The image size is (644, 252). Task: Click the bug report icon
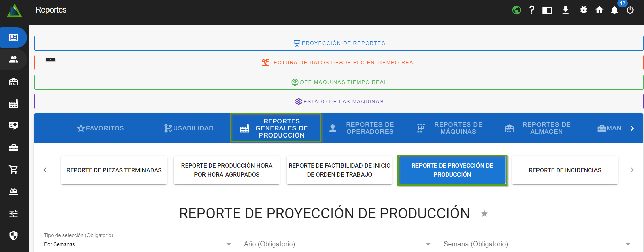583,10
